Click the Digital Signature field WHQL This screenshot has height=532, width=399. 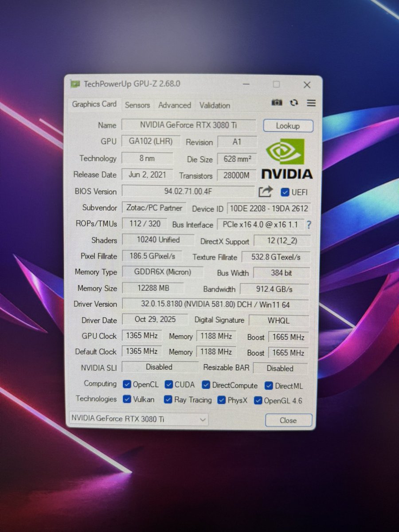pyautogui.click(x=279, y=321)
